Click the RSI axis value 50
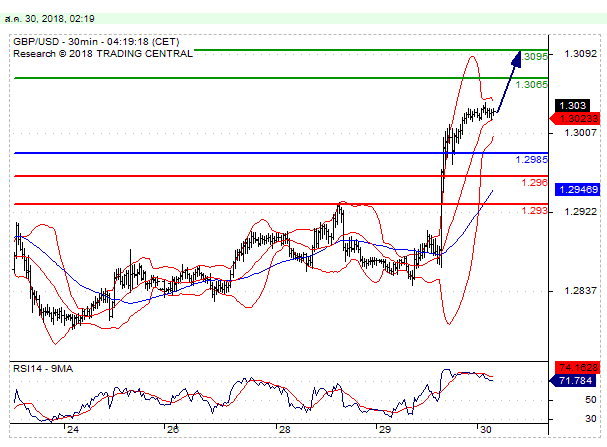This screenshot has width=607, height=447. point(590,400)
